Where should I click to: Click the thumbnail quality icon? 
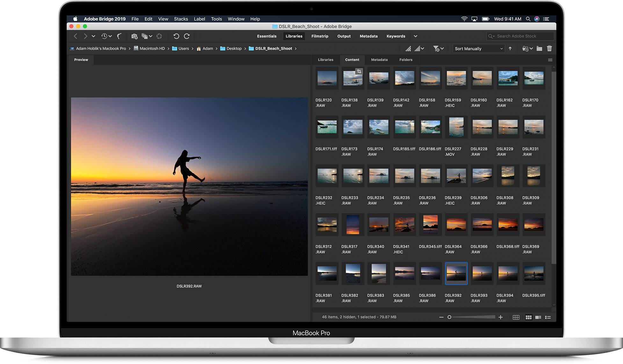[x=408, y=49]
